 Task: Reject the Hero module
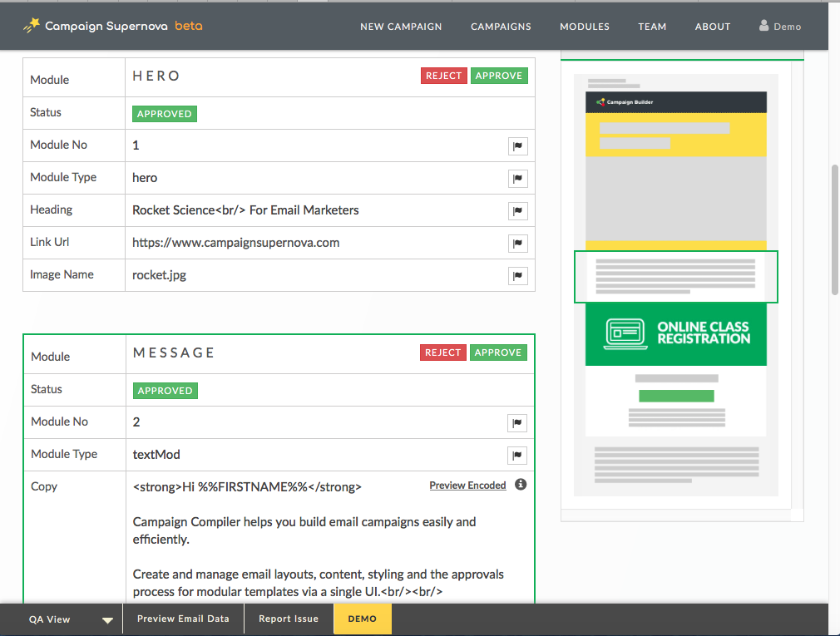tap(443, 76)
